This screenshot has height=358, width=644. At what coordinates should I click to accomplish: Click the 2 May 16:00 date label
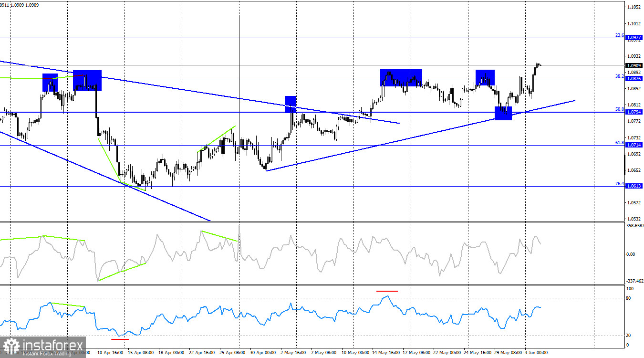point(293,353)
